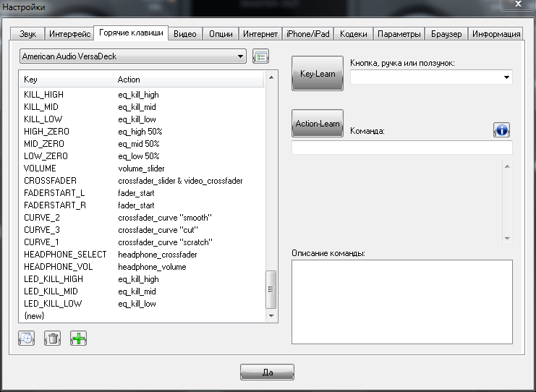Click the command list scroll up arrow
The width and height of the screenshot is (536, 392).
click(x=507, y=166)
